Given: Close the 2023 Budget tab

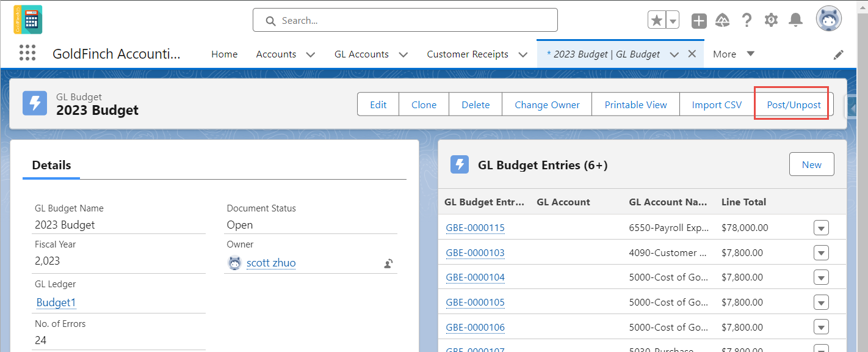Looking at the screenshot, I should point(692,54).
